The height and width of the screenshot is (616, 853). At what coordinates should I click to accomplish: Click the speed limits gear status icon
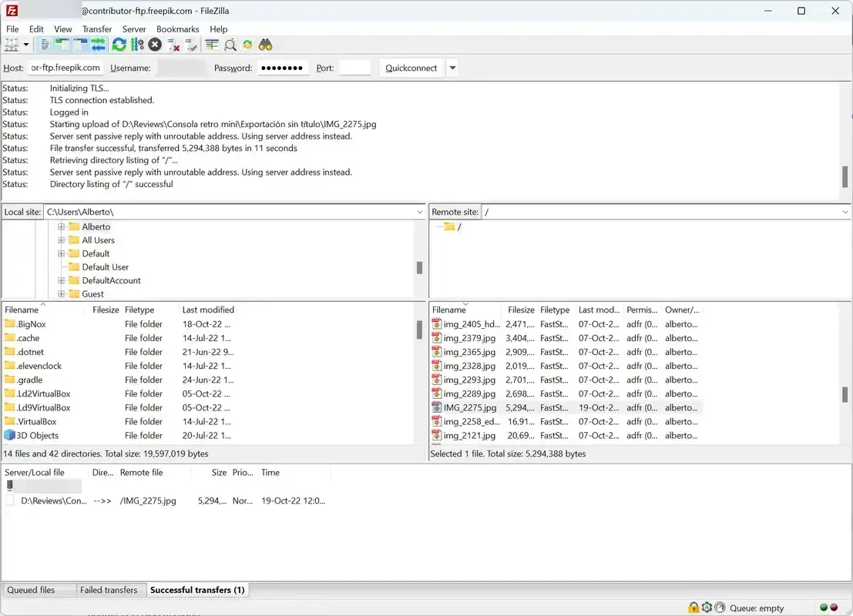tap(707, 608)
